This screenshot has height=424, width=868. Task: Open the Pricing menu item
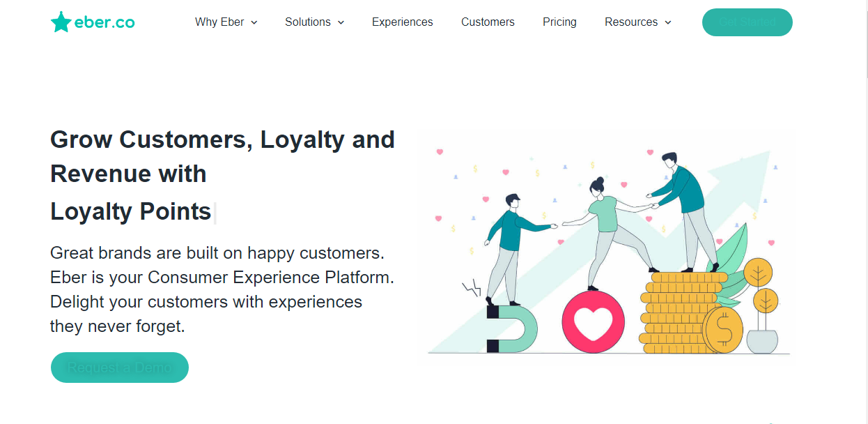coord(559,22)
